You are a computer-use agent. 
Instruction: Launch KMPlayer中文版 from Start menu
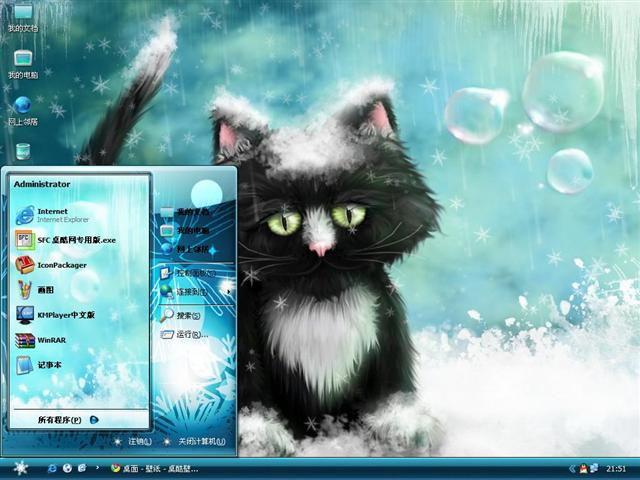point(56,315)
